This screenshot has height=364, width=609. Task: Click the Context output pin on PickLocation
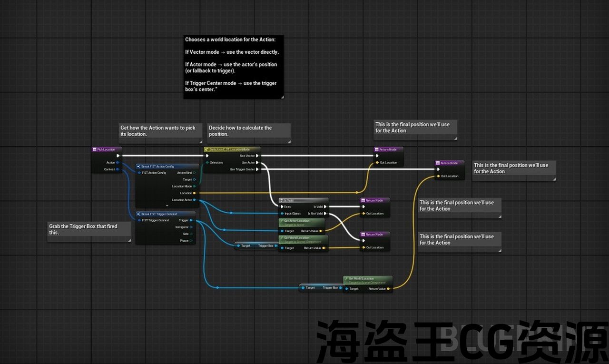118,169
